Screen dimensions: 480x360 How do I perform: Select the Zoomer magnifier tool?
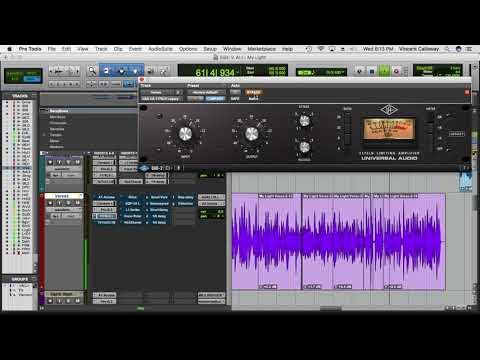(x=92, y=71)
